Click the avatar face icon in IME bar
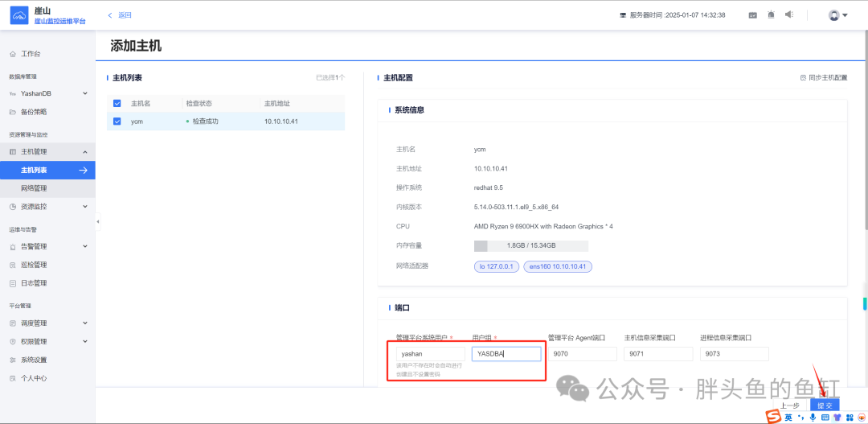This screenshot has height=424, width=868. tap(861, 417)
